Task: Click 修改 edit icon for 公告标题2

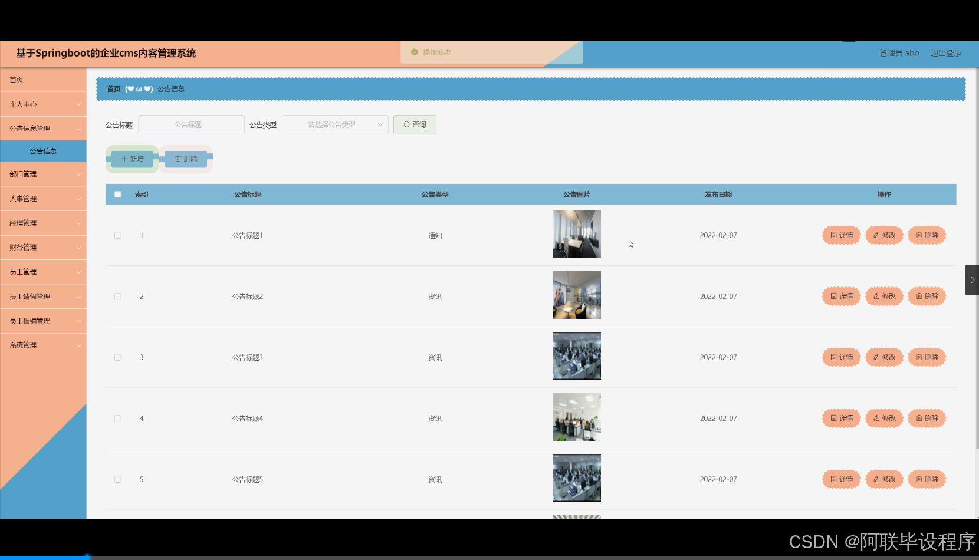Action: (x=883, y=296)
